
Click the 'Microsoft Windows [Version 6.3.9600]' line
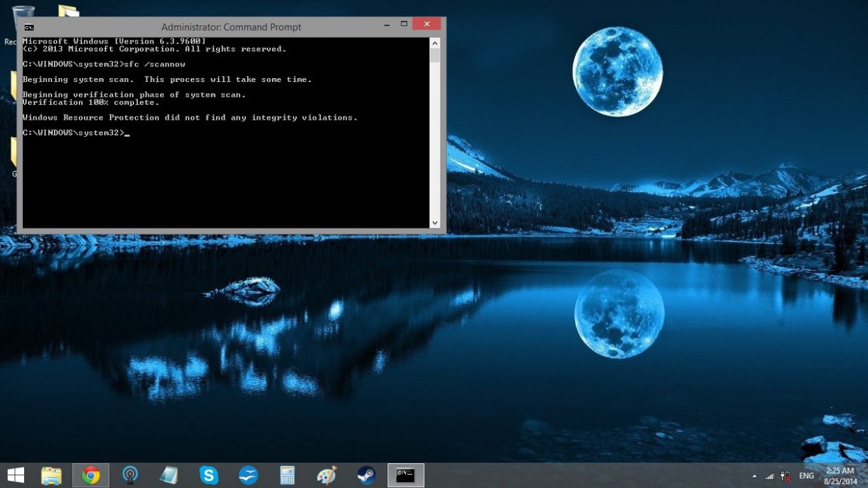pos(114,41)
